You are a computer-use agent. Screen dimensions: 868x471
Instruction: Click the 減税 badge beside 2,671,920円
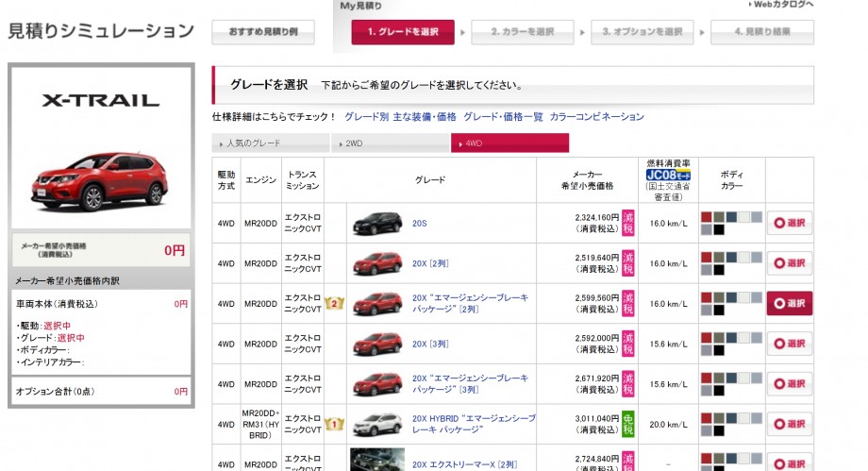[627, 383]
